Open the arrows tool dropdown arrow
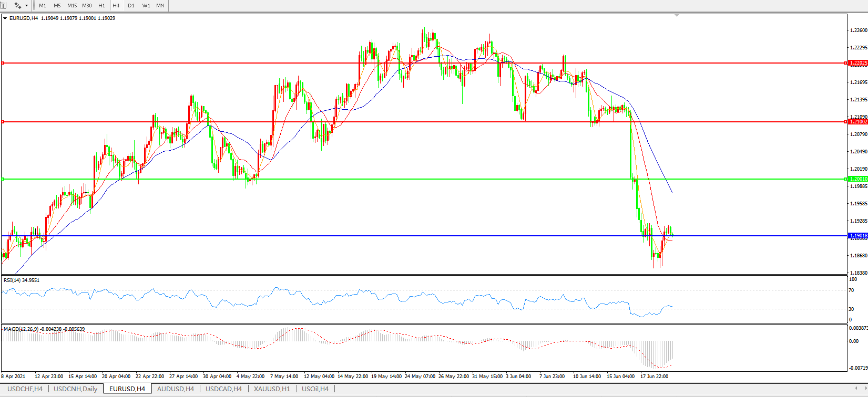 tap(26, 5)
